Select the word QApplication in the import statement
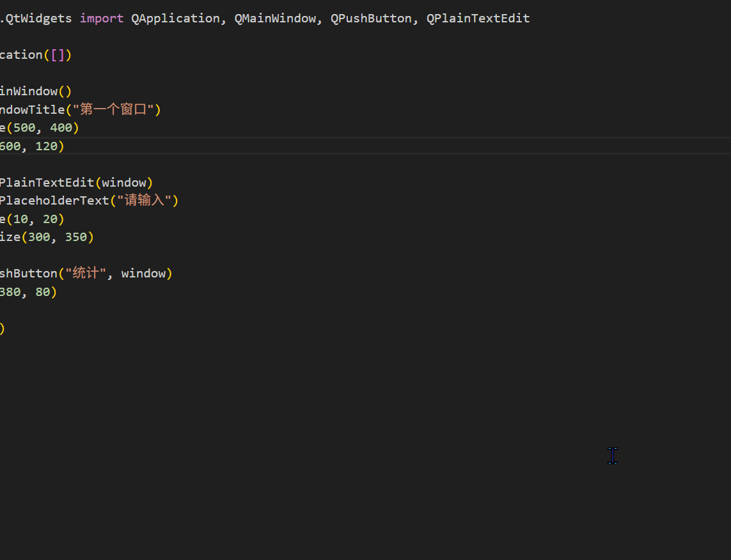The width and height of the screenshot is (731, 560). click(x=175, y=18)
